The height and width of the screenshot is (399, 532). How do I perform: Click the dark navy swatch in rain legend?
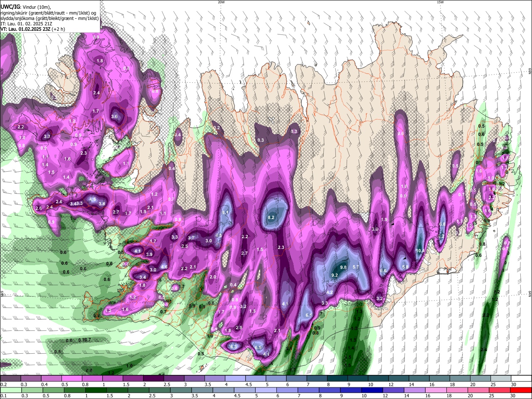click(372, 390)
